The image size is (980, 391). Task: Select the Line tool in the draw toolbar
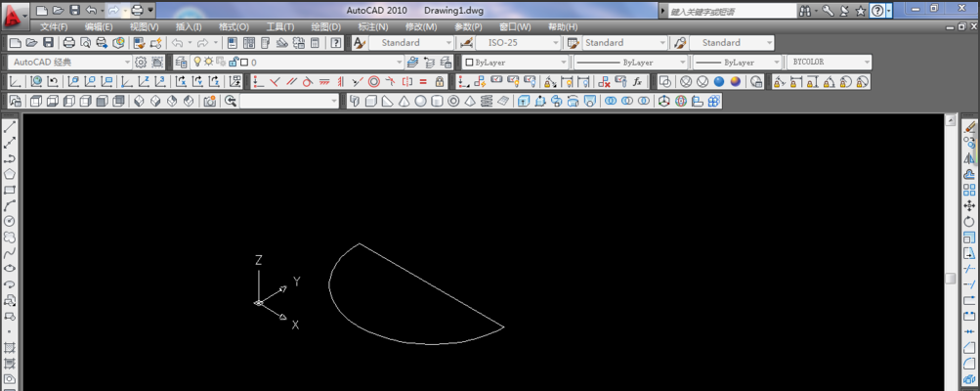click(x=10, y=126)
